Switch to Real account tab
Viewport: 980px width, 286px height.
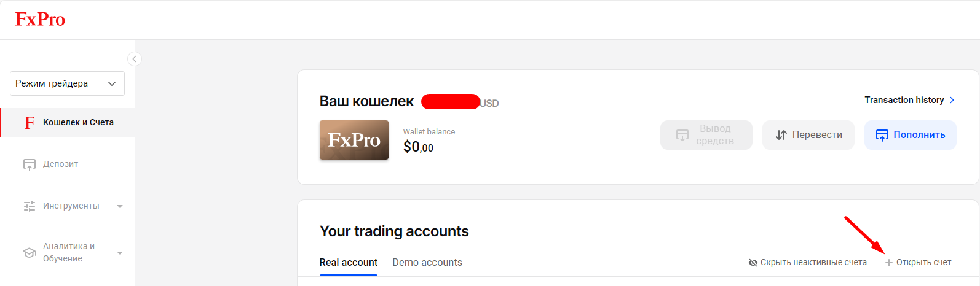348,263
